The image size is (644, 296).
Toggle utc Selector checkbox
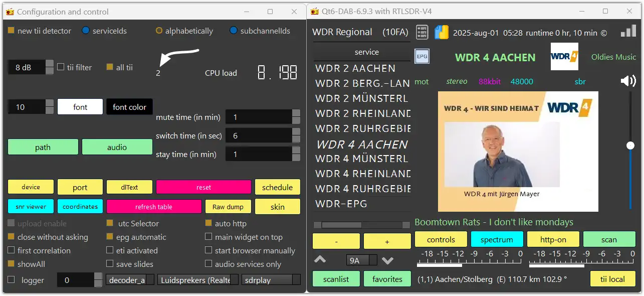pos(110,223)
